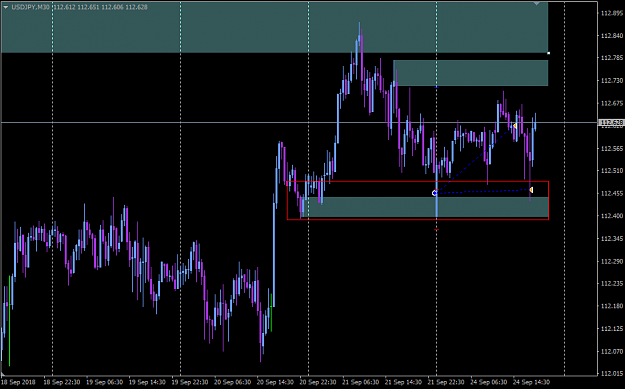This screenshot has height=389, width=625.
Task: Select the lower yellow trade exit arrow
Action: pos(531,190)
